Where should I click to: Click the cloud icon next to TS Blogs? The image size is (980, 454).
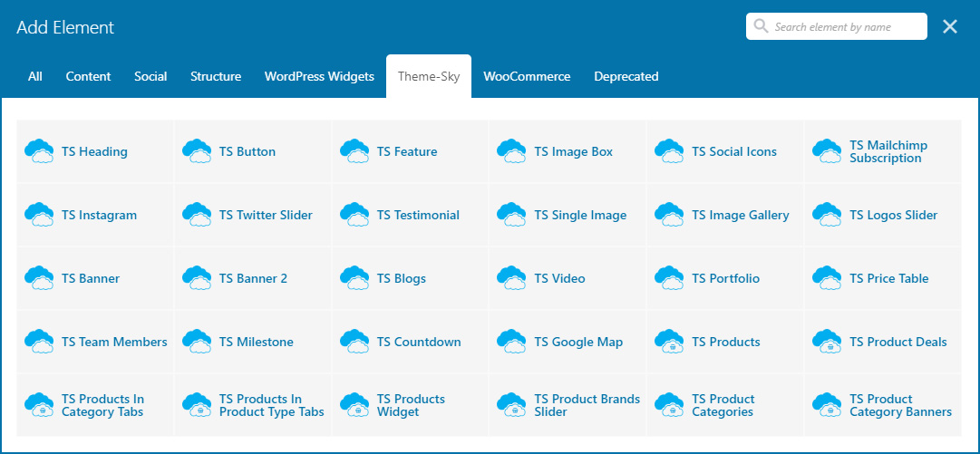click(x=354, y=278)
